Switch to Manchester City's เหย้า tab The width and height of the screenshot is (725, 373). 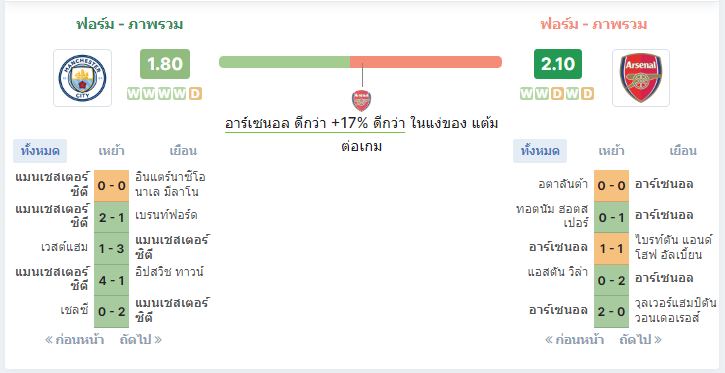111,151
